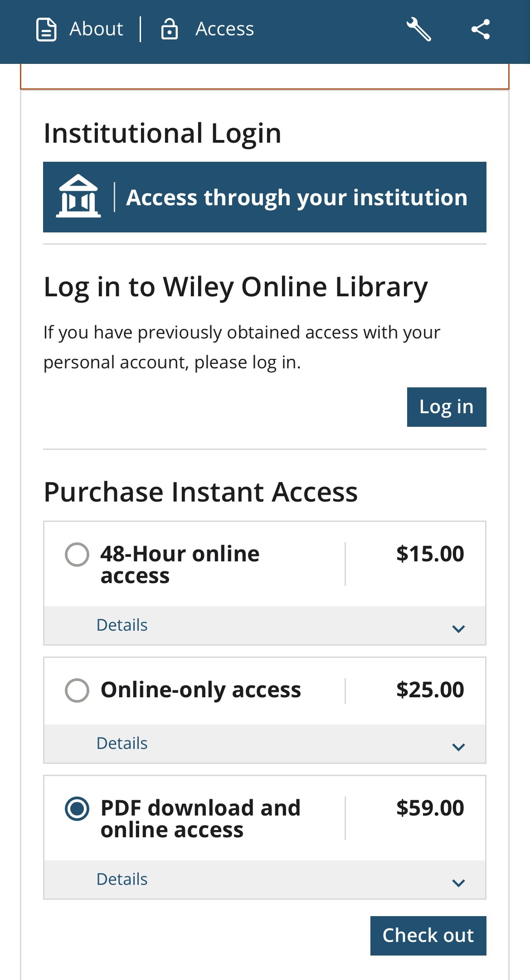Select Online-only access radio option
This screenshot has width=530, height=980.
(x=77, y=690)
